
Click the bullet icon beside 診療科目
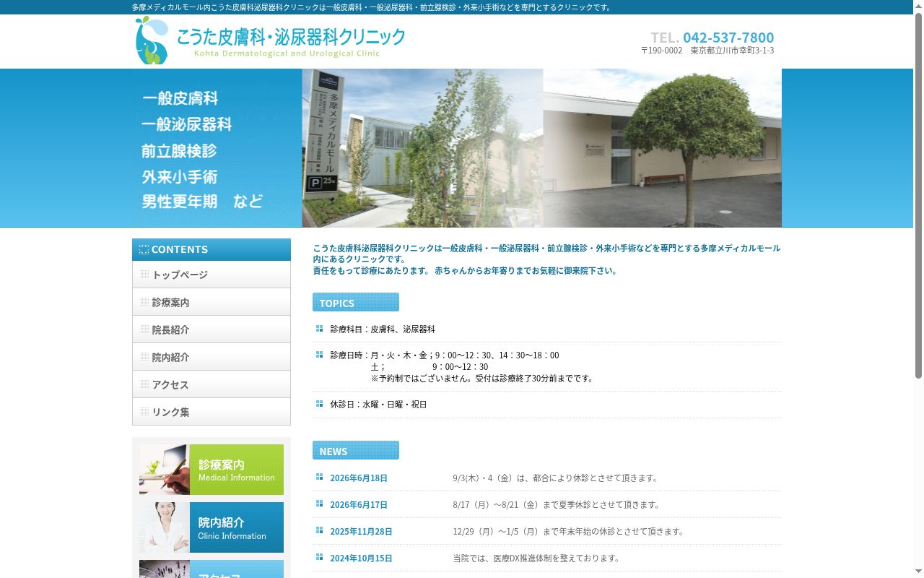(319, 329)
